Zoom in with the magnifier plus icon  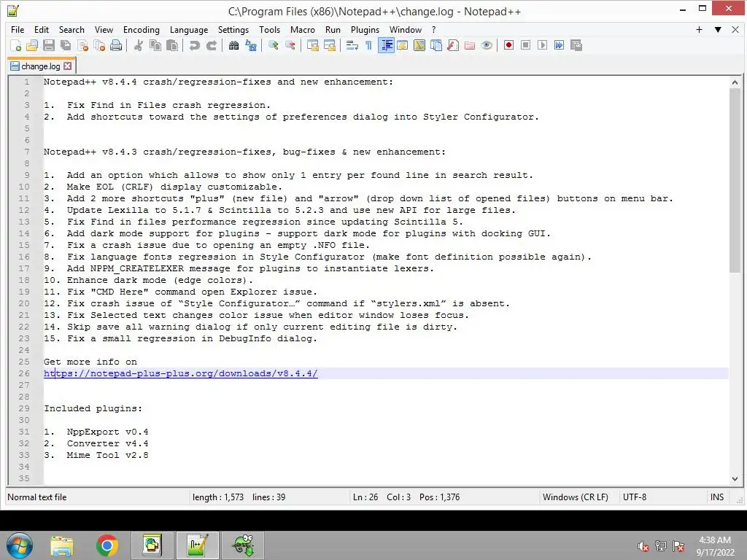[273, 45]
